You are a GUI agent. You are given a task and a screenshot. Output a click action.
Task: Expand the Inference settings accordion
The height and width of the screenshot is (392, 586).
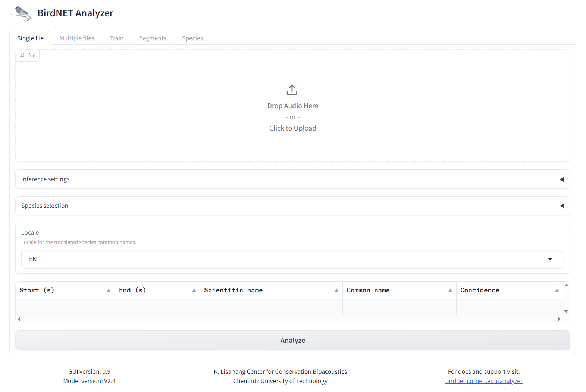coord(293,179)
